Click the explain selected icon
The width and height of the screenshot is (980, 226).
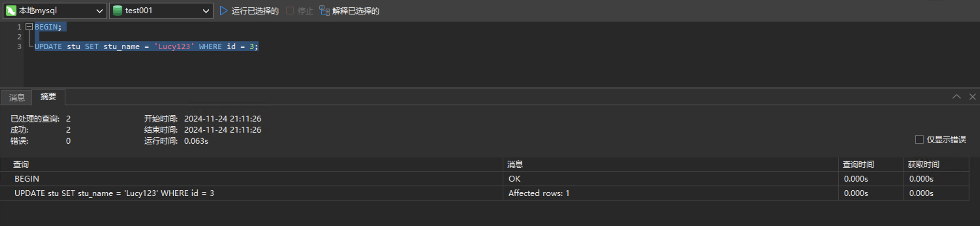point(324,11)
